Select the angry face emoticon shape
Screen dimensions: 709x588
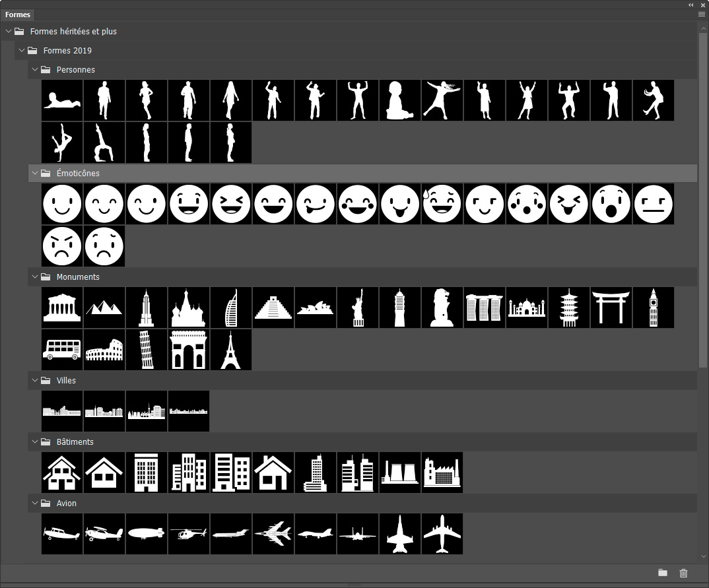click(x=62, y=246)
